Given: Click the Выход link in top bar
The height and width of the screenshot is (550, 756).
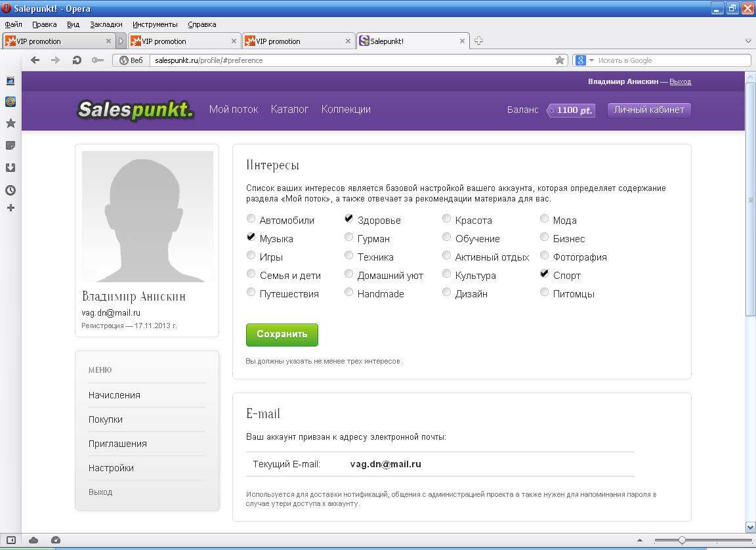Looking at the screenshot, I should pos(681,81).
